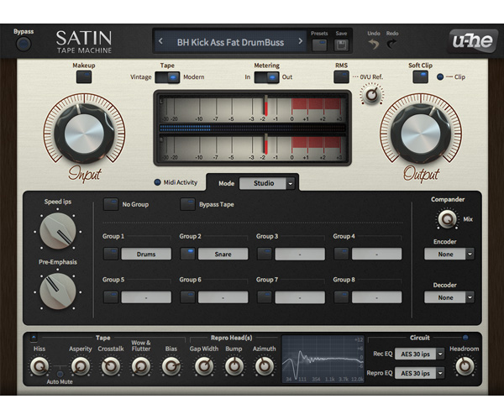The width and height of the screenshot is (504, 420).
Task: Click the Bypass power button
Action: pyautogui.click(x=24, y=44)
